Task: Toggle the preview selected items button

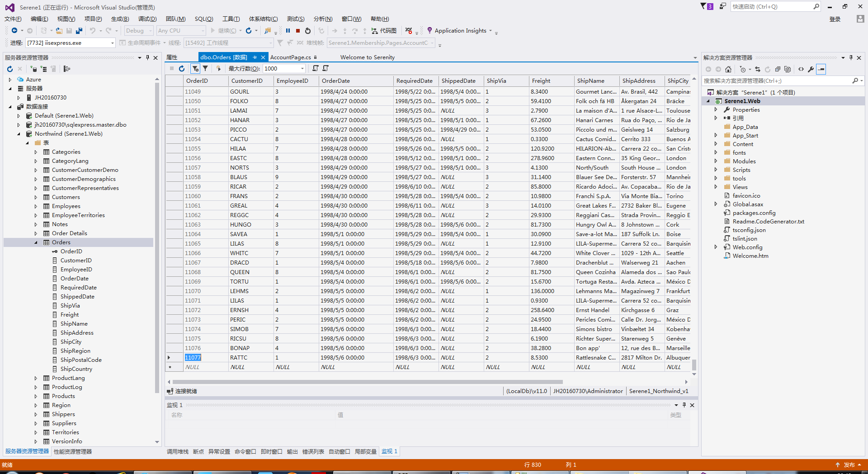Action: point(821,69)
